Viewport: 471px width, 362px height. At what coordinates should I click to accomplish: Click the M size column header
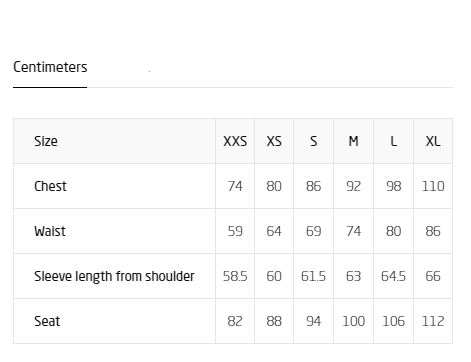click(353, 141)
